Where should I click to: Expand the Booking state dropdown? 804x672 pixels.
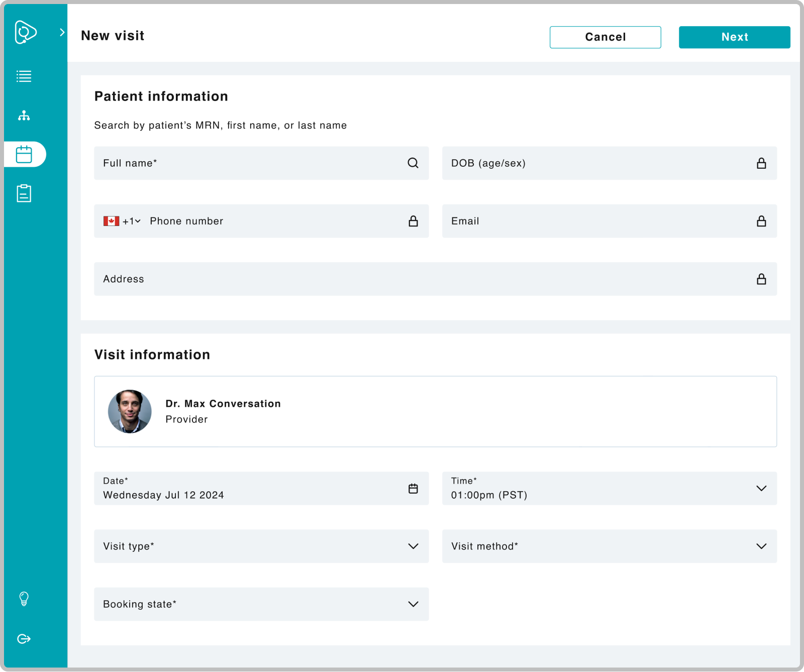click(413, 604)
